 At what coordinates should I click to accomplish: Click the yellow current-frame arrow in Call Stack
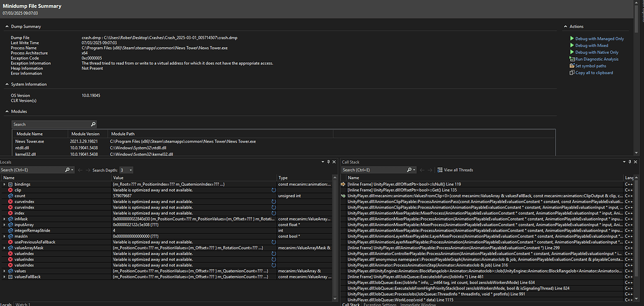pyautogui.click(x=343, y=184)
